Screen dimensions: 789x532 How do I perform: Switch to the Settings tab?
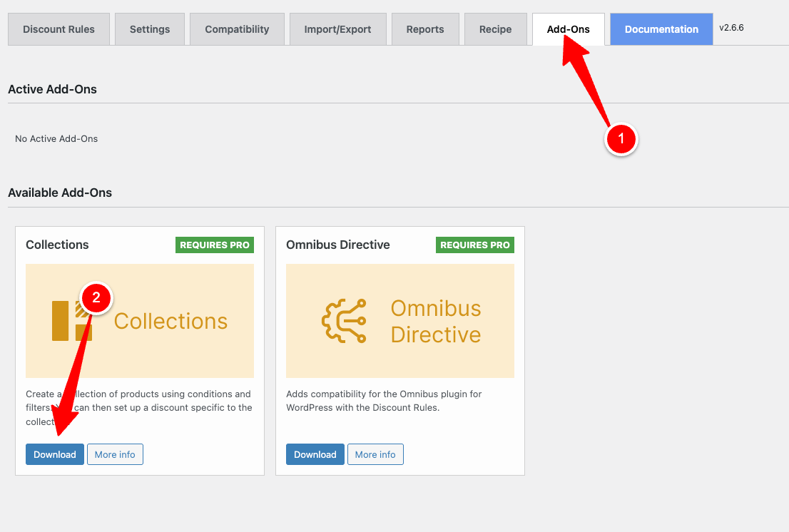click(150, 29)
